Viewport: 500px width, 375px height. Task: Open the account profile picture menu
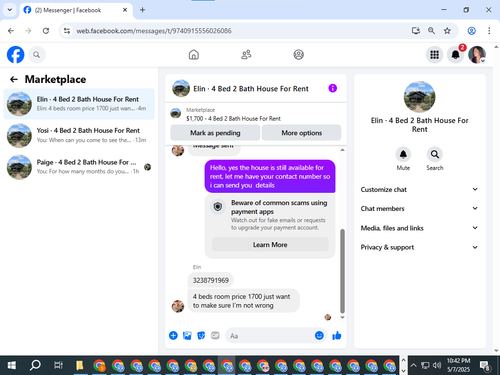[x=477, y=55]
